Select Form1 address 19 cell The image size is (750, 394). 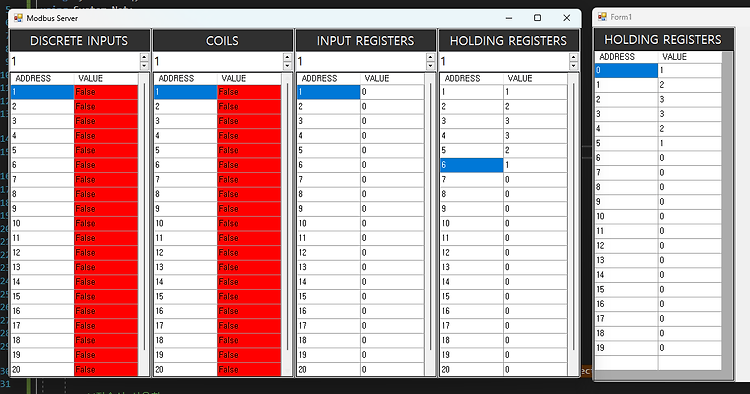pyautogui.click(x=626, y=348)
